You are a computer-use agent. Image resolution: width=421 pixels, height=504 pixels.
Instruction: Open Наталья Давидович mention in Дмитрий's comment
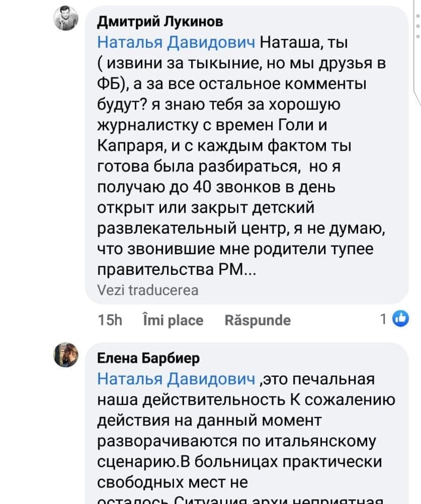pos(176,43)
